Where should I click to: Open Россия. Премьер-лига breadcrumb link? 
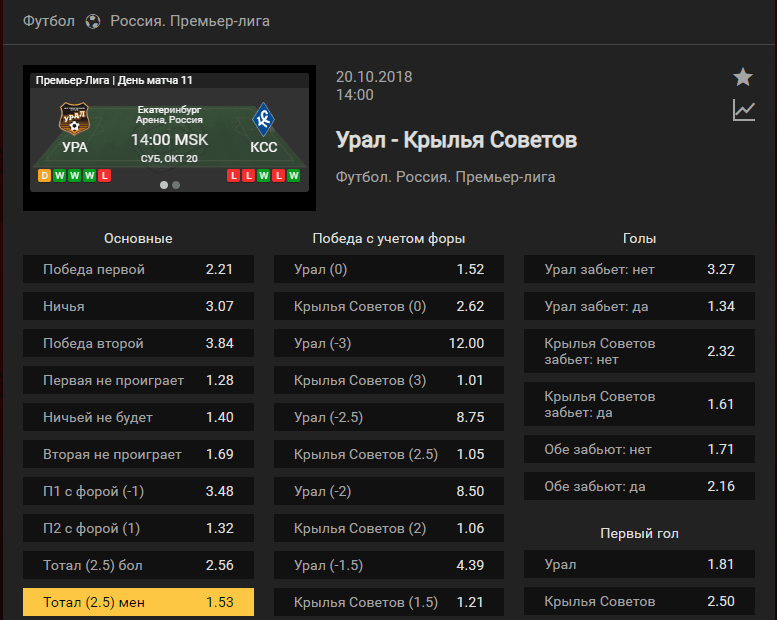point(190,21)
